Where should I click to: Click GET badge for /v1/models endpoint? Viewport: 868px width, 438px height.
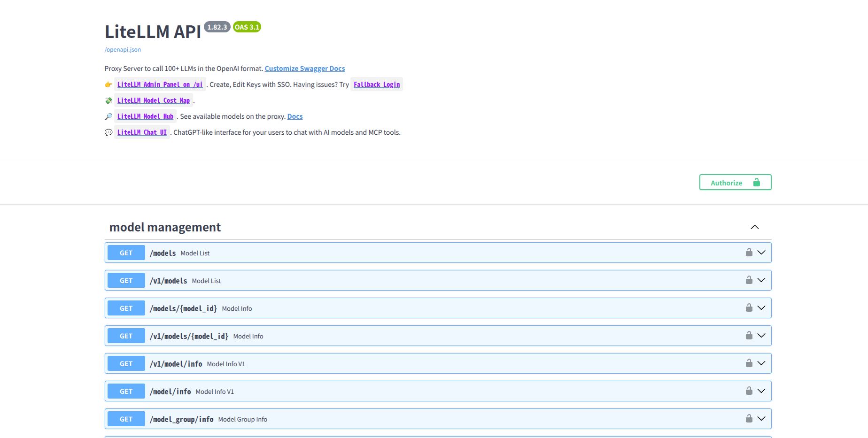click(126, 280)
